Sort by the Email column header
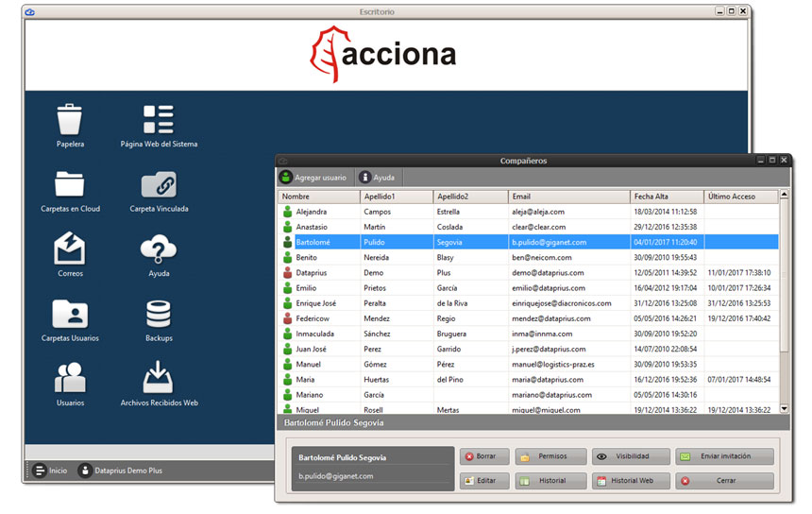This screenshot has width=812, height=514. coord(568,197)
